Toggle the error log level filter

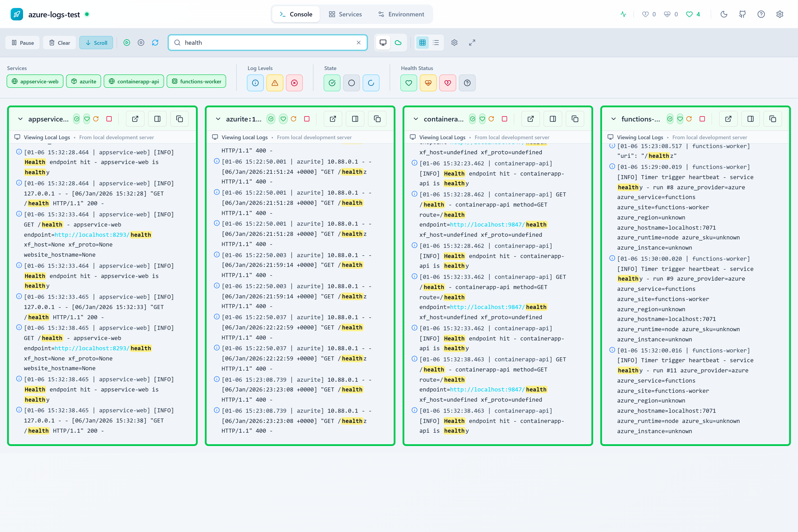[x=294, y=83]
